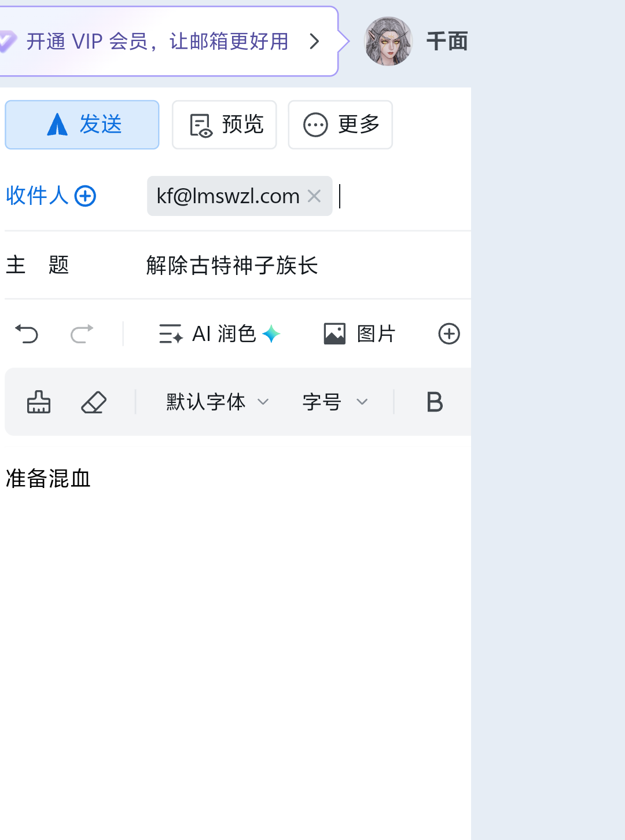Undo the last edit

coord(27,333)
